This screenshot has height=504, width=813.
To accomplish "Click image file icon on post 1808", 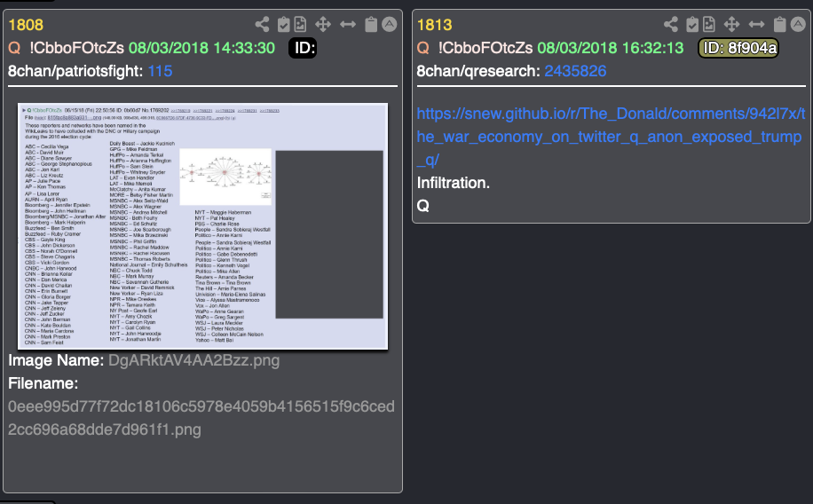I will pos(300,24).
